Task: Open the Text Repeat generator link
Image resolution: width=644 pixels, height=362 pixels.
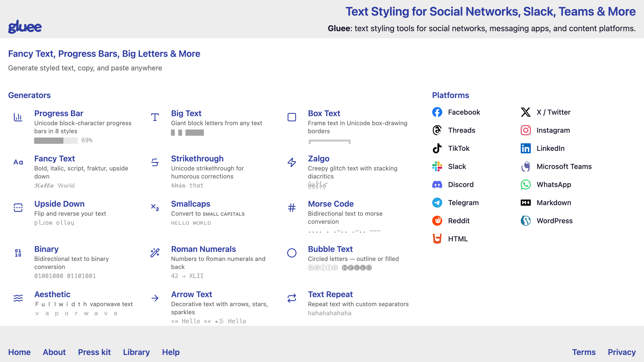Action: point(330,294)
